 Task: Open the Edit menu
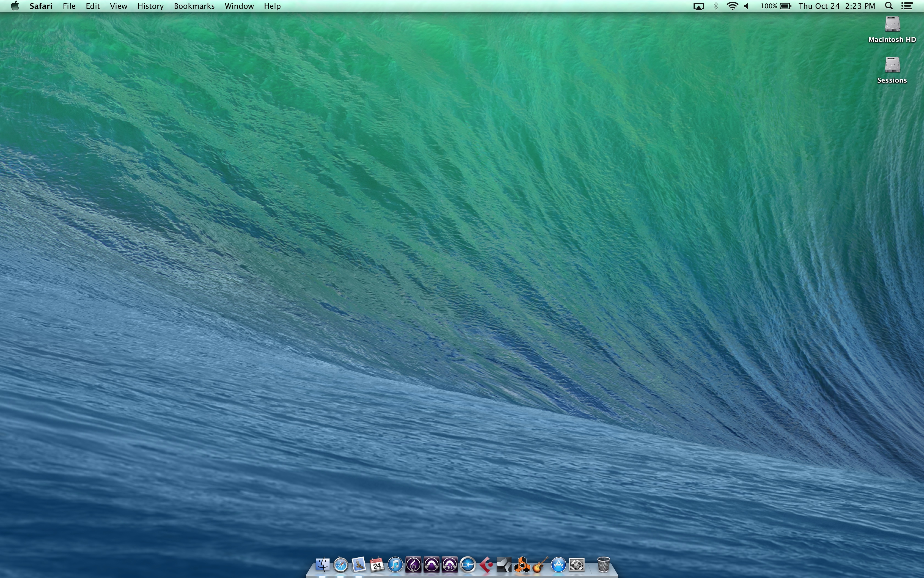93,6
